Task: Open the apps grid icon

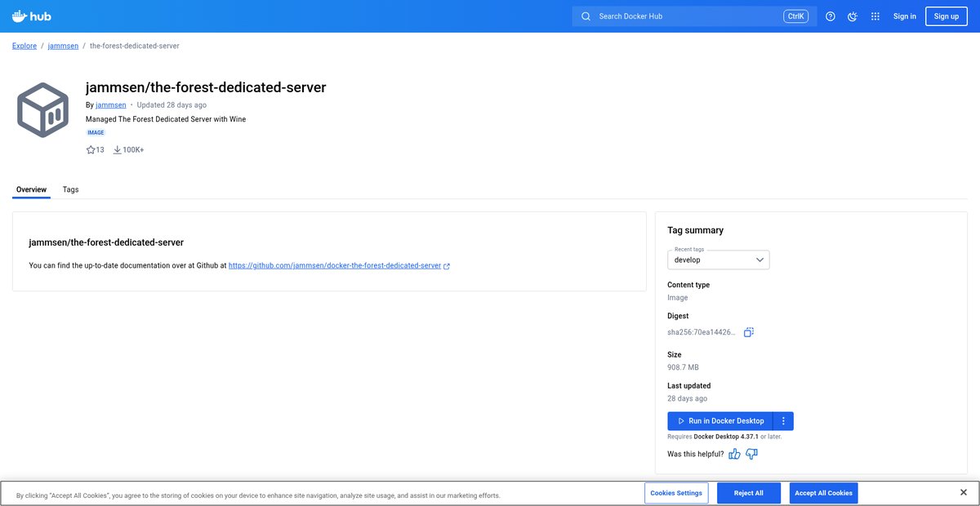Action: click(875, 16)
